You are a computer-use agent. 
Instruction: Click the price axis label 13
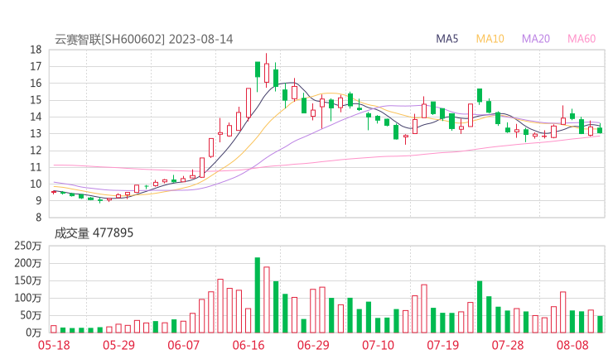click(x=36, y=133)
